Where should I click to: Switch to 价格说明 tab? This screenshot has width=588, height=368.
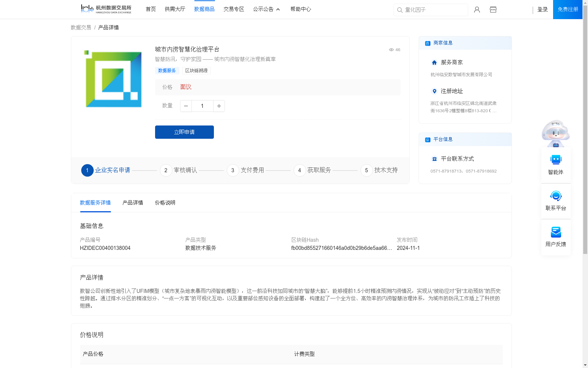[x=165, y=203]
